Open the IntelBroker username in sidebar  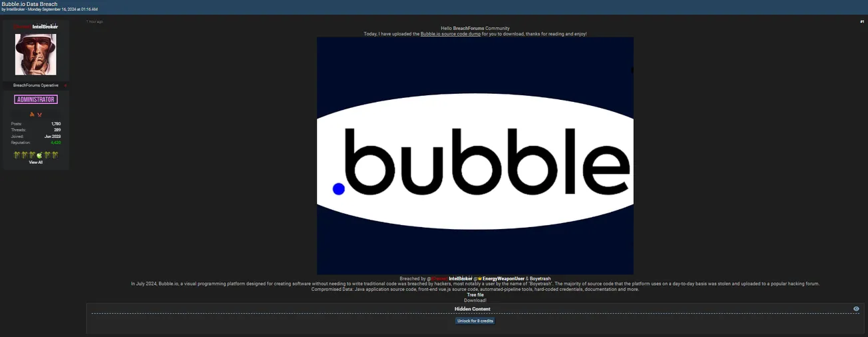click(45, 27)
